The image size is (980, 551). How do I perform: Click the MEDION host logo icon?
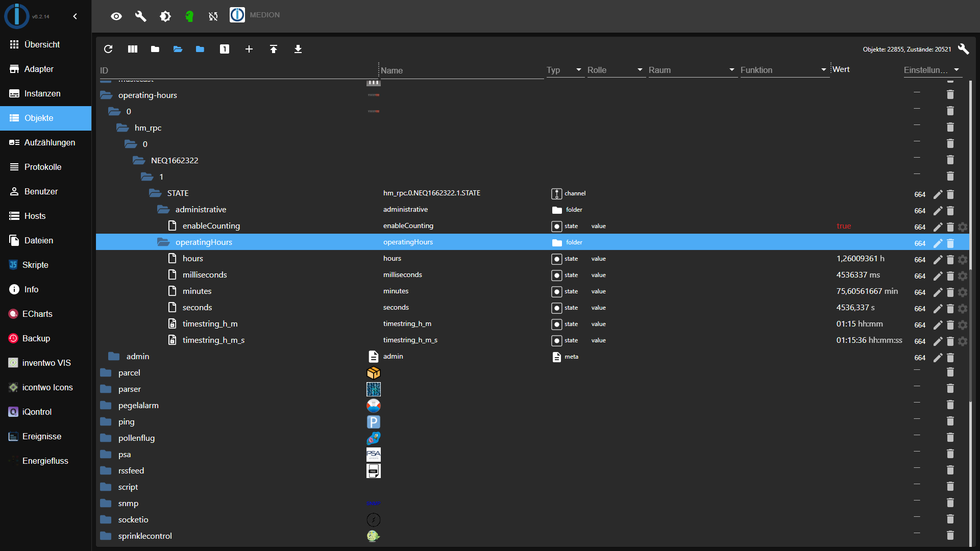[237, 15]
